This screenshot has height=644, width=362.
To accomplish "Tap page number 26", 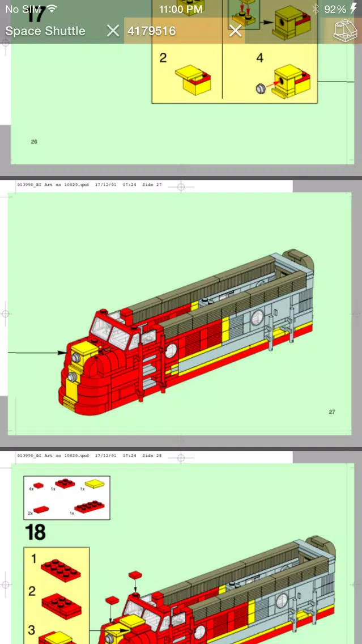I will 34,142.
